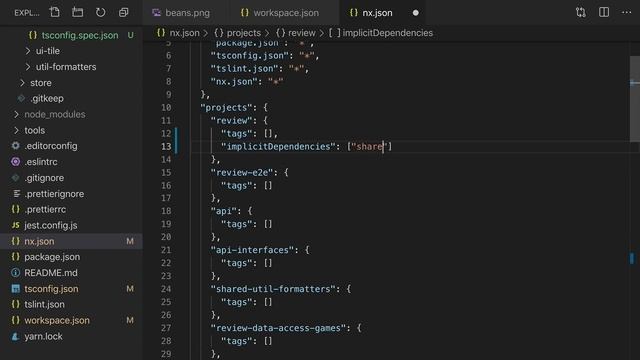640x360 pixels.
Task: Click the "projects" key on line 10
Action: 226,107
